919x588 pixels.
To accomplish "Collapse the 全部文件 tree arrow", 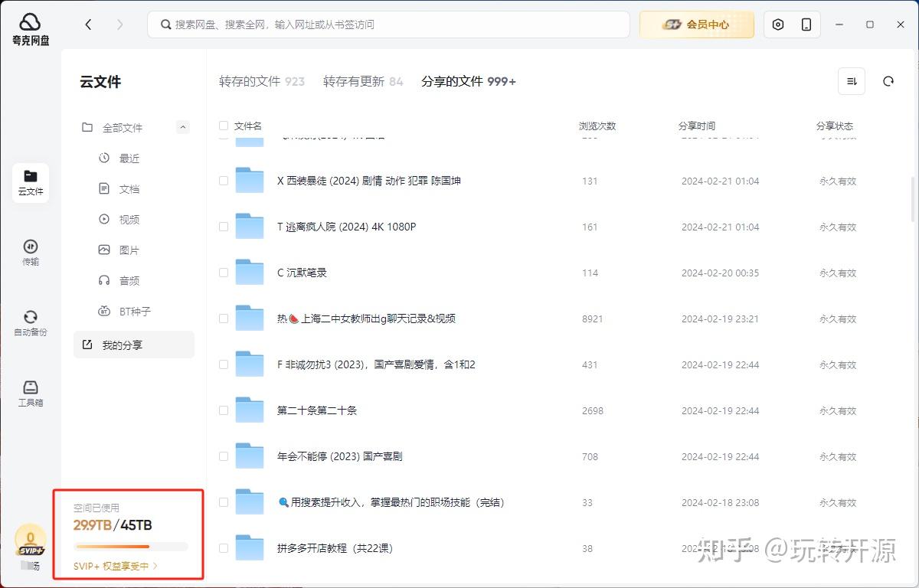I will tap(182, 127).
